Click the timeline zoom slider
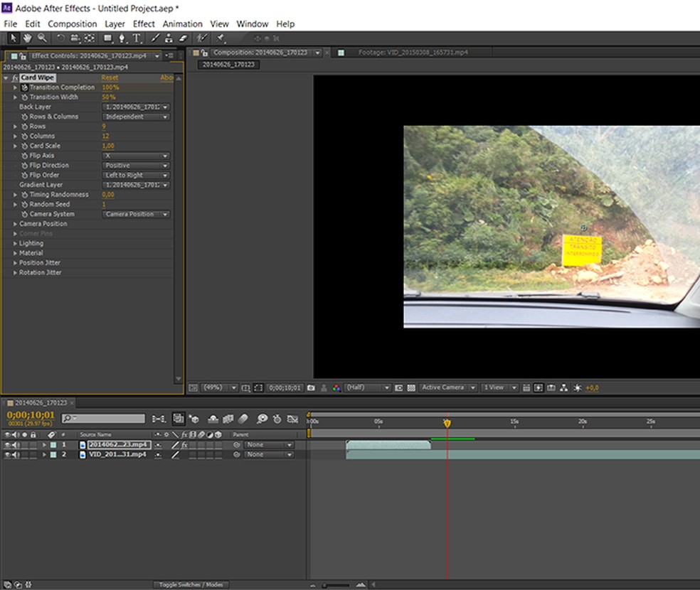This screenshot has height=590, width=700. 336,585
